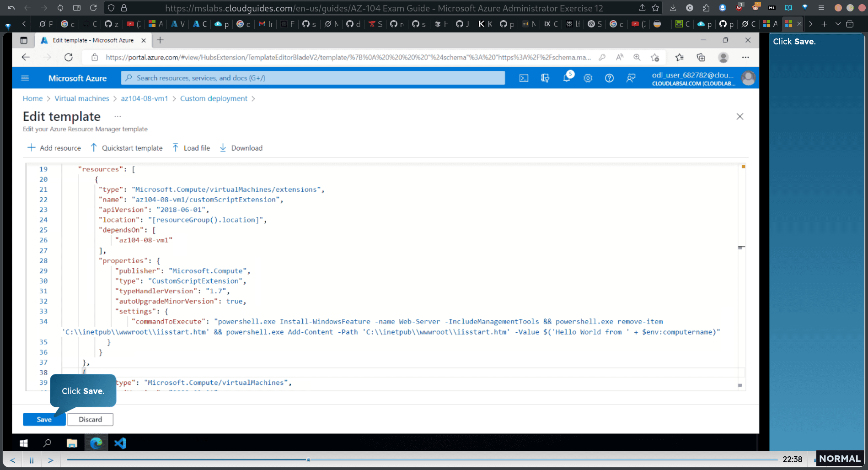This screenshot has width=868, height=470.
Task: Open outer browser extensions puzzle icon
Action: [706, 8]
